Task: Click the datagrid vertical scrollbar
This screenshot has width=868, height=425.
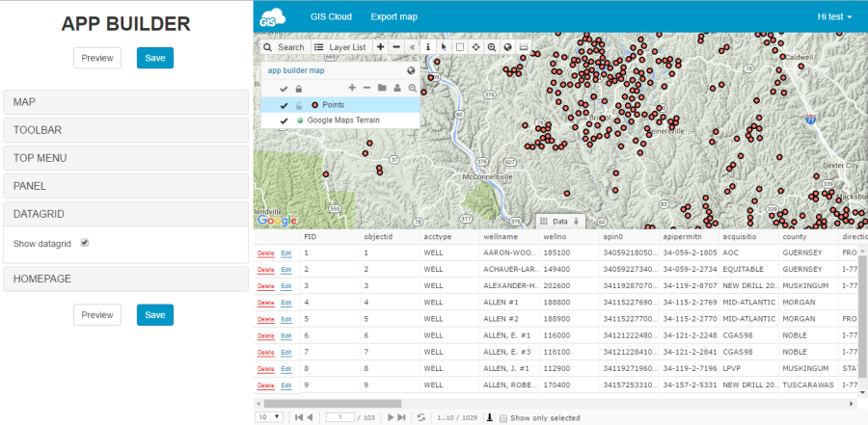Action: point(862,315)
